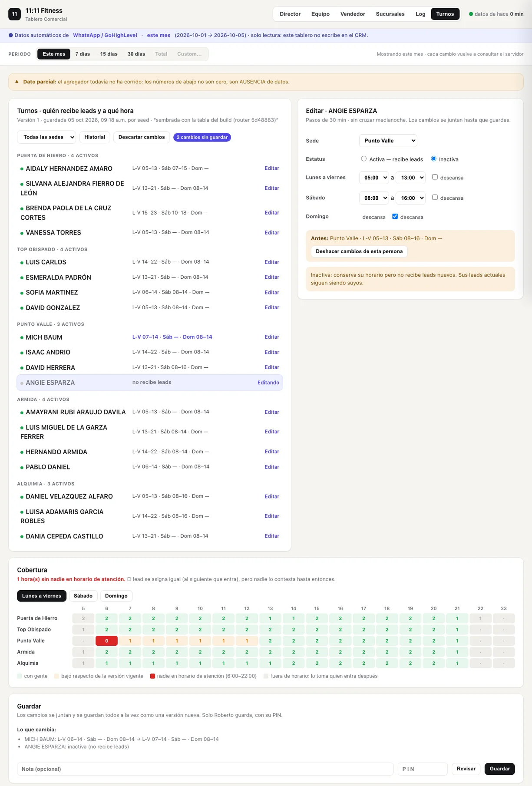Select the Inactiva status radio
The height and width of the screenshot is (786, 532).
point(433,159)
